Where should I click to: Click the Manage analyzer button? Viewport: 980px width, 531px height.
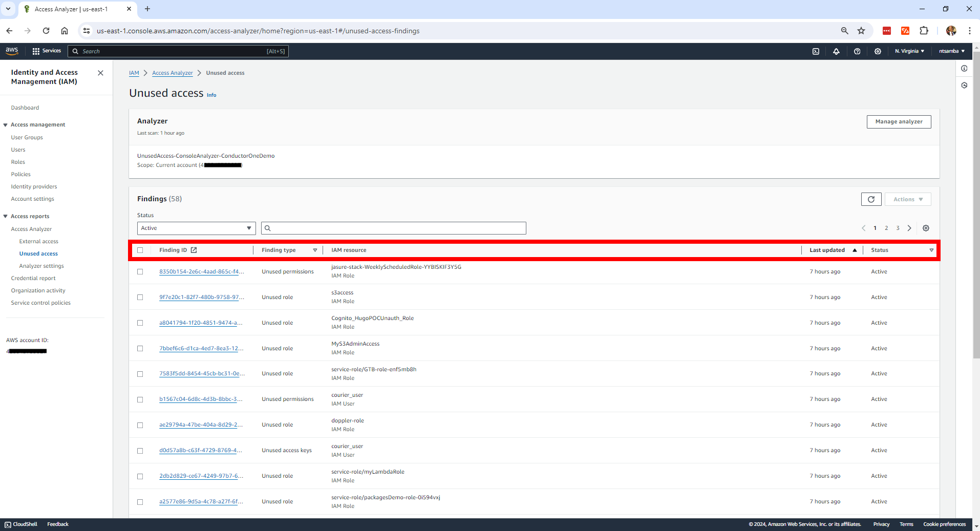(x=899, y=122)
